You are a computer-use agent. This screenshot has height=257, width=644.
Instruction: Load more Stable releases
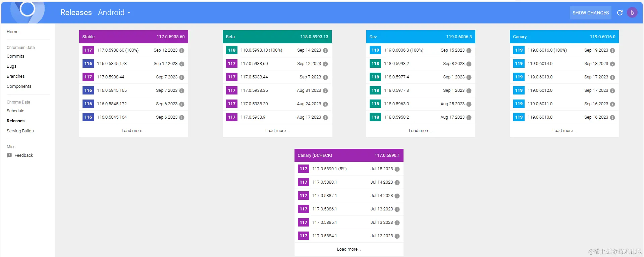[133, 131]
